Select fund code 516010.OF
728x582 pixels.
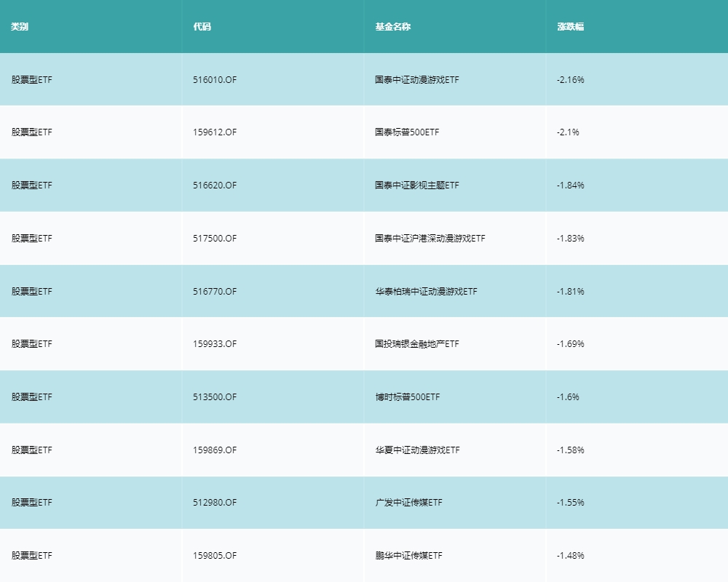coord(215,80)
